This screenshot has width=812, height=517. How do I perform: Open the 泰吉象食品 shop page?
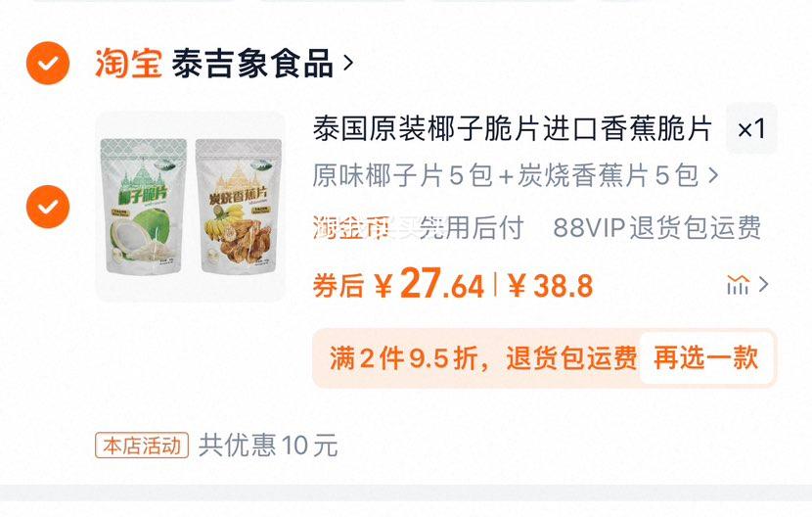(252, 64)
